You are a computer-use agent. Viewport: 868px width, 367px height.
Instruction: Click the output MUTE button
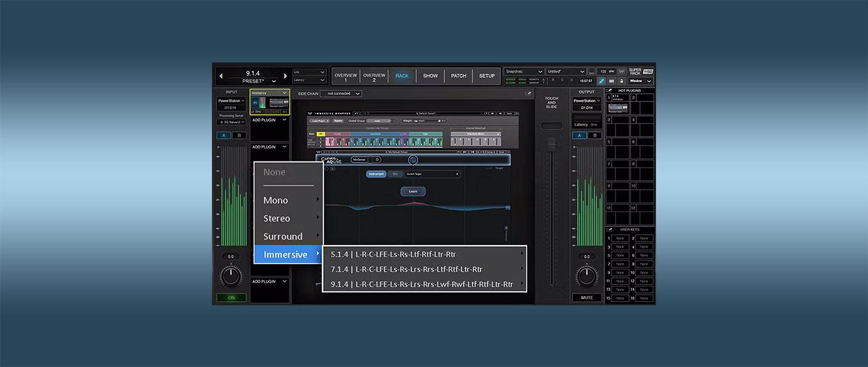pos(587,298)
